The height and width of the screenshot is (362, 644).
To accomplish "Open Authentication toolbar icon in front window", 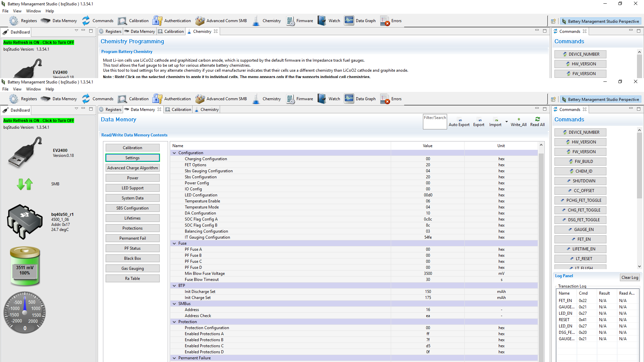I will click(171, 99).
